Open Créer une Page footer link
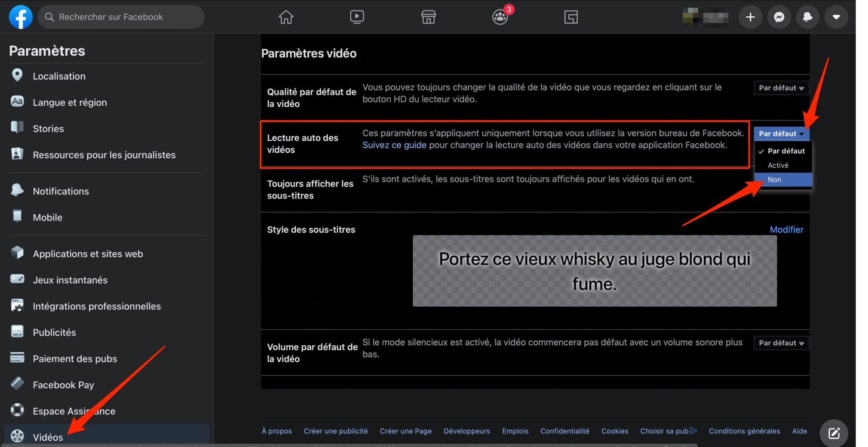 (406, 431)
